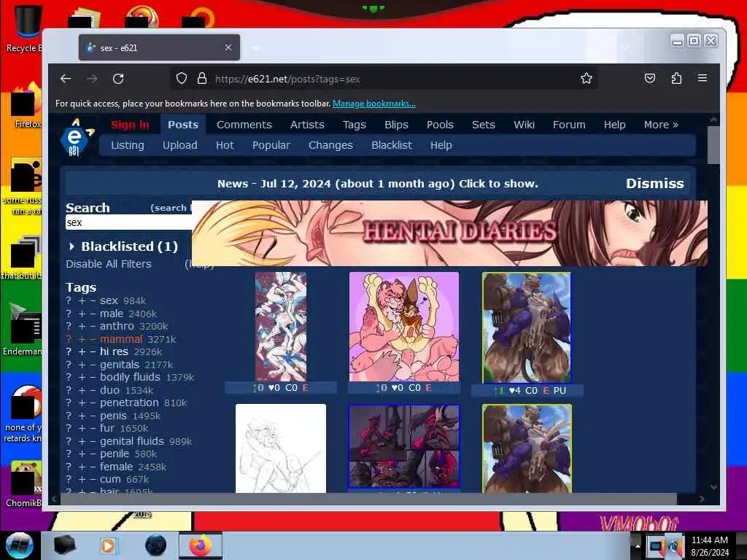Click the Sets navigation item

click(x=483, y=125)
